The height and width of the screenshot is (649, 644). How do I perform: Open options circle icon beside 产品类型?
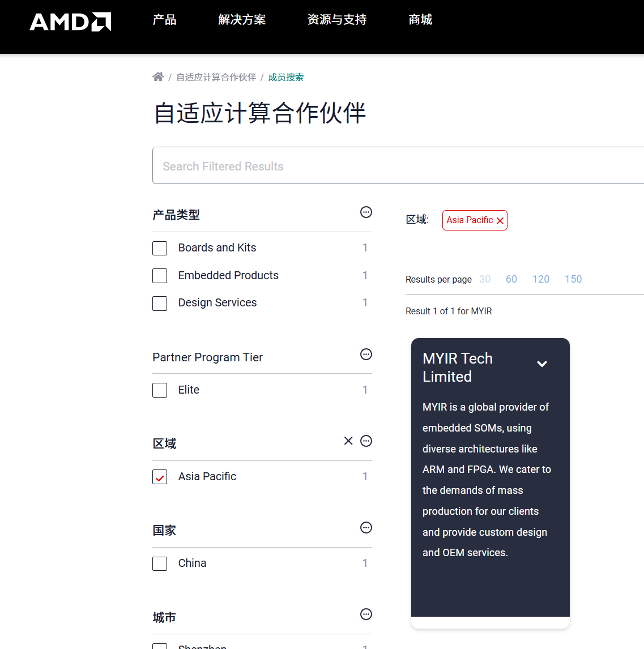click(366, 212)
